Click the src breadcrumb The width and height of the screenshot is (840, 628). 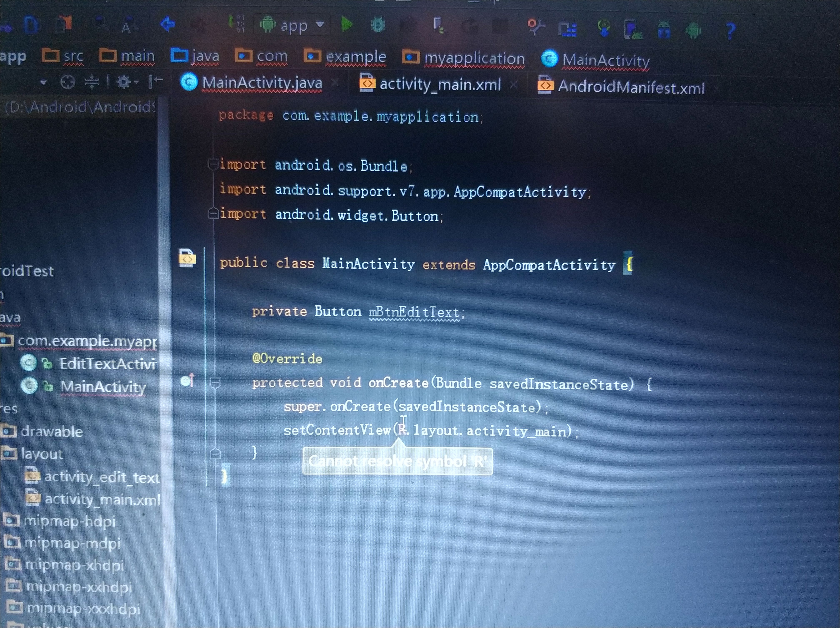63,57
